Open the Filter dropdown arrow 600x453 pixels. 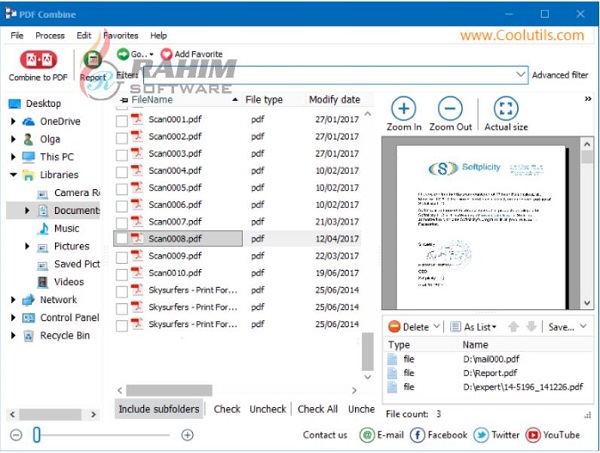pyautogui.click(x=520, y=75)
